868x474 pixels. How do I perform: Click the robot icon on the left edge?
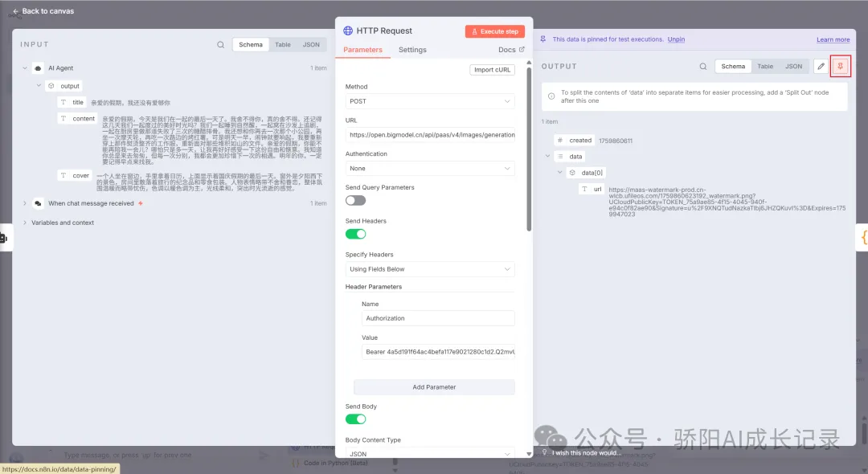click(3, 238)
